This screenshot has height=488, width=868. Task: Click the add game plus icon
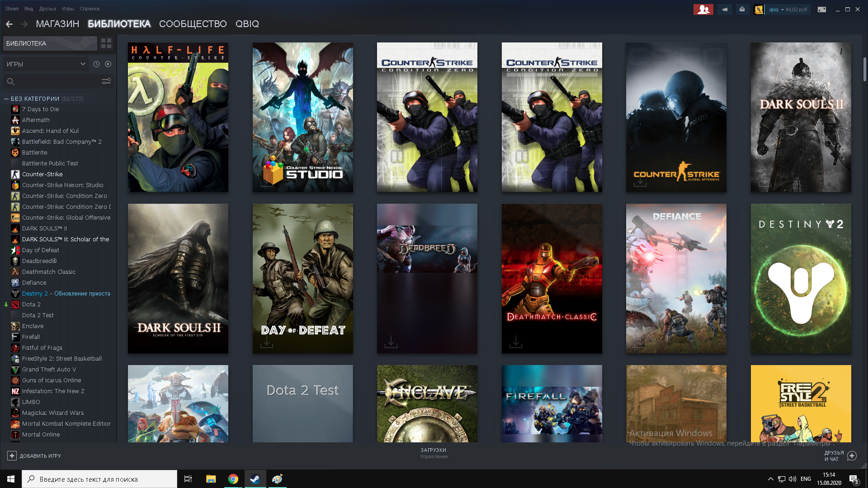(12, 456)
